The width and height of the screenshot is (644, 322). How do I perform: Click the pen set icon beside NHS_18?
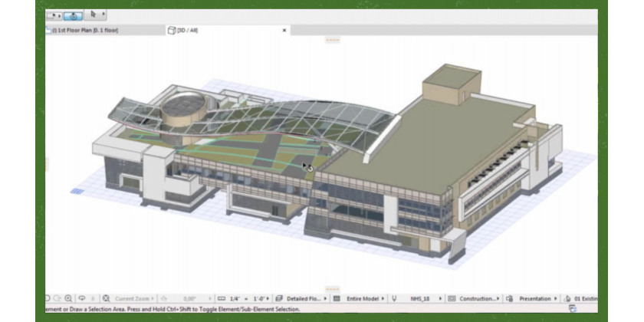(394, 298)
